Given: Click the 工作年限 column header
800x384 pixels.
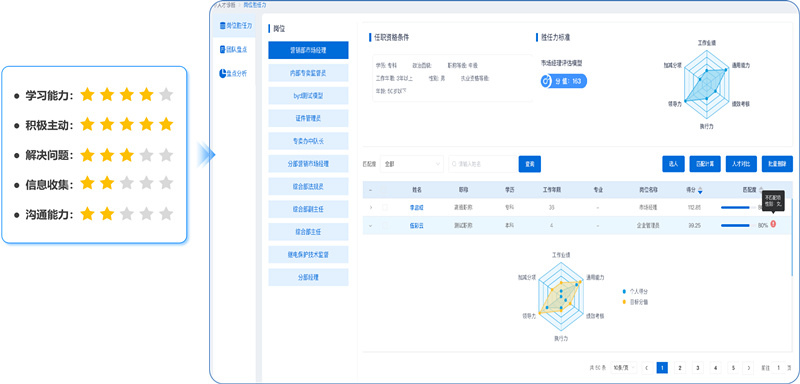Looking at the screenshot, I should pyautogui.click(x=552, y=190).
